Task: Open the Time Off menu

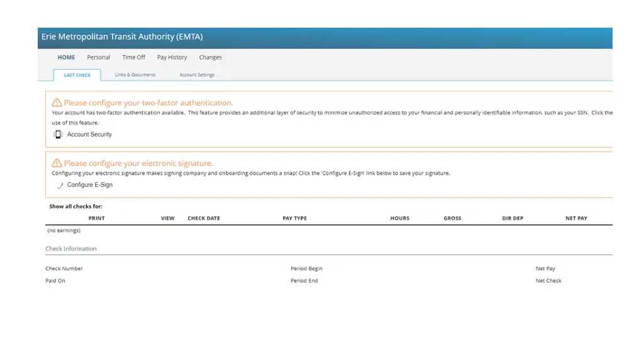Action: 133,57
